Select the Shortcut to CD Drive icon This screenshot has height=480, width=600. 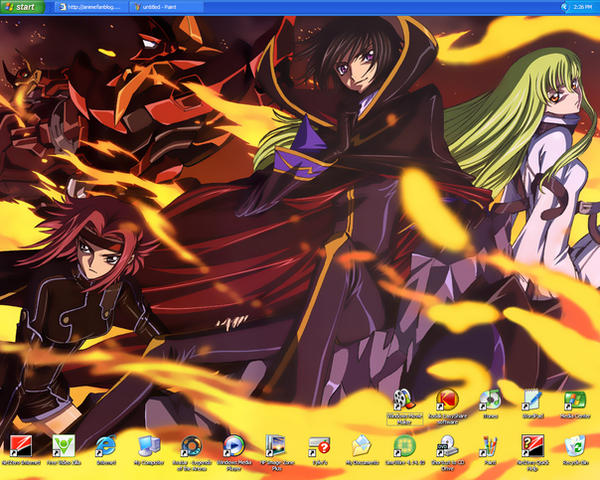pos(447,453)
